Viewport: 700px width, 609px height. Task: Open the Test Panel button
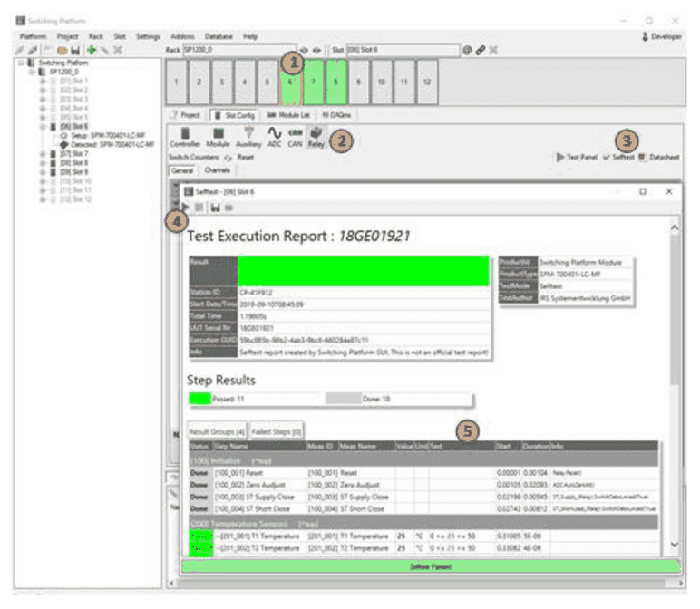point(577,157)
